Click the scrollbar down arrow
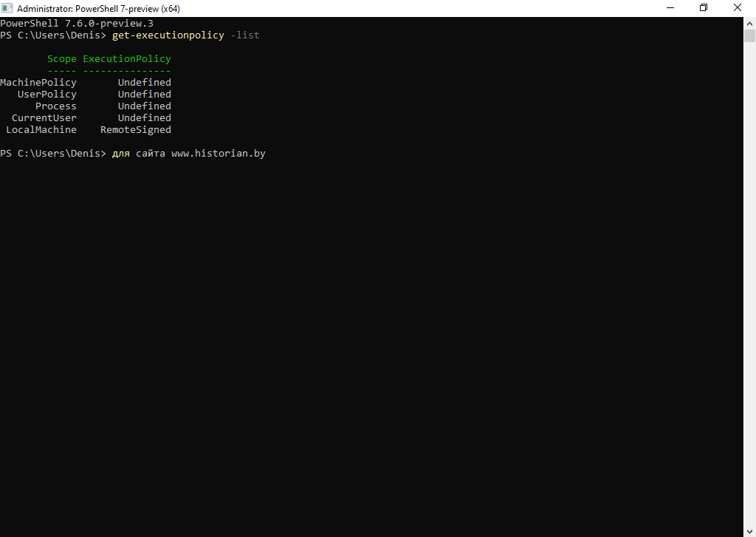Viewport: 756px width, 537px height. pos(749,531)
